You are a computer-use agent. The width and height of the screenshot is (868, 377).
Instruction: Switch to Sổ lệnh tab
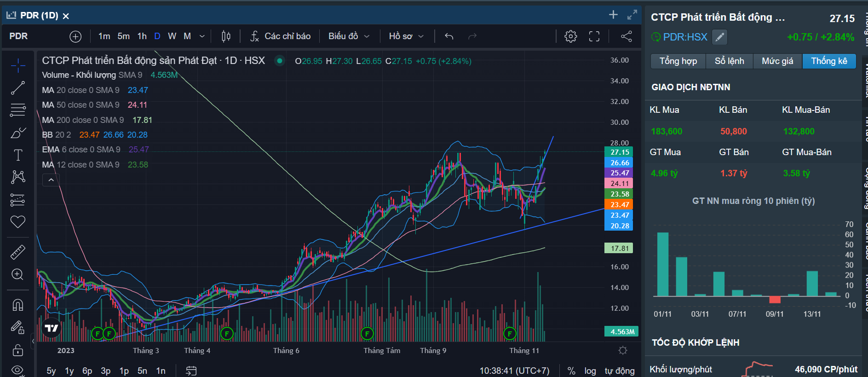coord(729,61)
